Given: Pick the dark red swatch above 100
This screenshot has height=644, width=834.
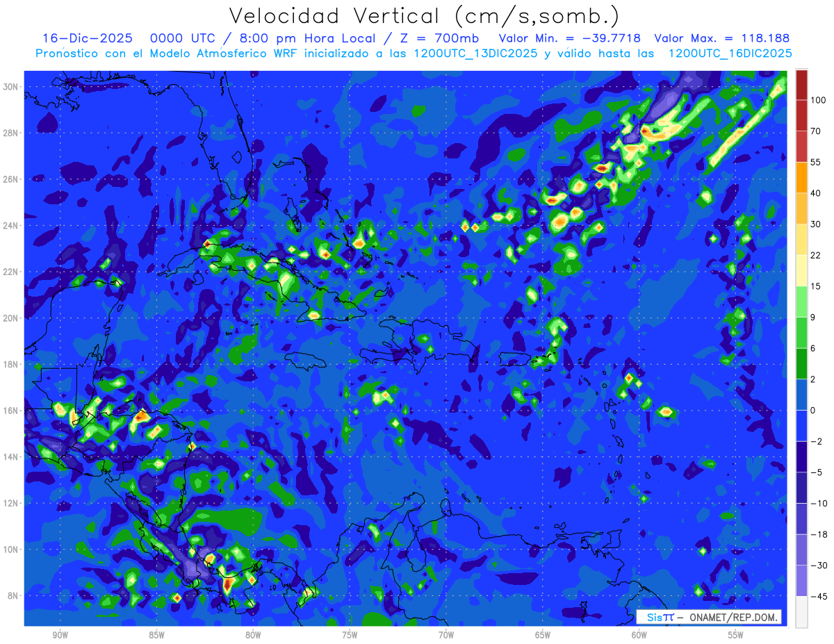Looking at the screenshot, I should (x=801, y=85).
